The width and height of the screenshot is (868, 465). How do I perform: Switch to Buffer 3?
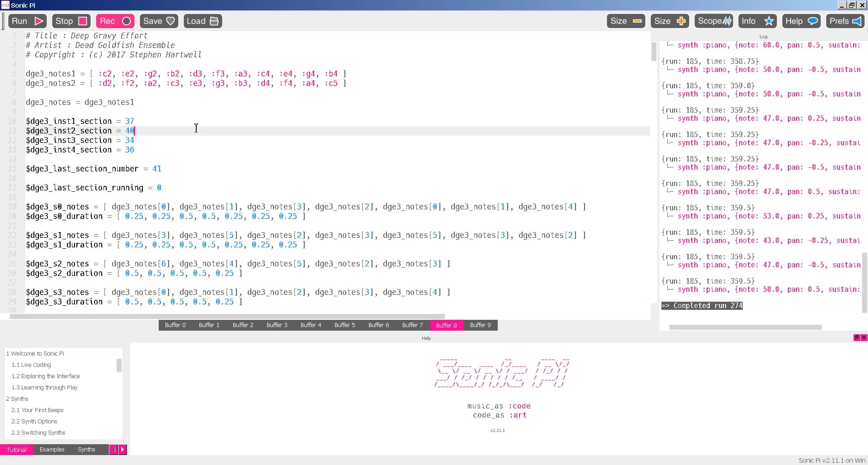[277, 325]
